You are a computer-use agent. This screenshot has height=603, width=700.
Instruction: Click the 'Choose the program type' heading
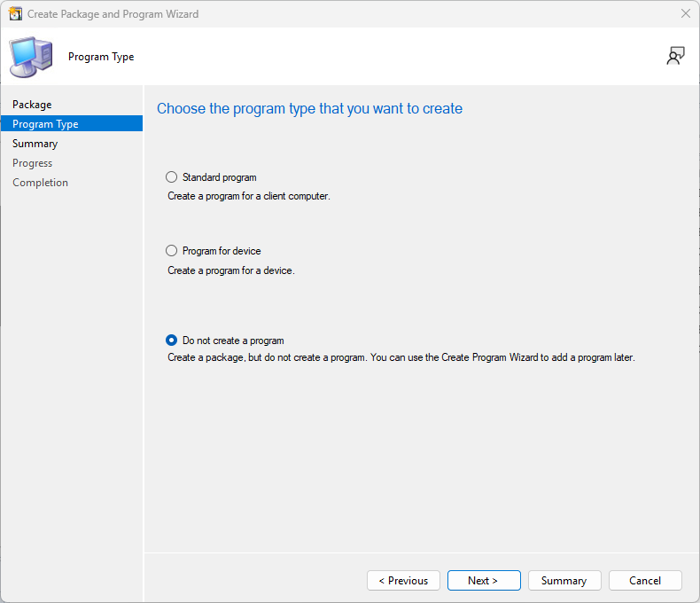309,109
